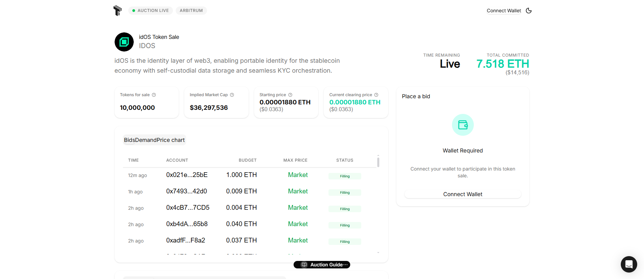Click the idOS token round logo
The width and height of the screenshot is (644, 279).
pos(124,42)
